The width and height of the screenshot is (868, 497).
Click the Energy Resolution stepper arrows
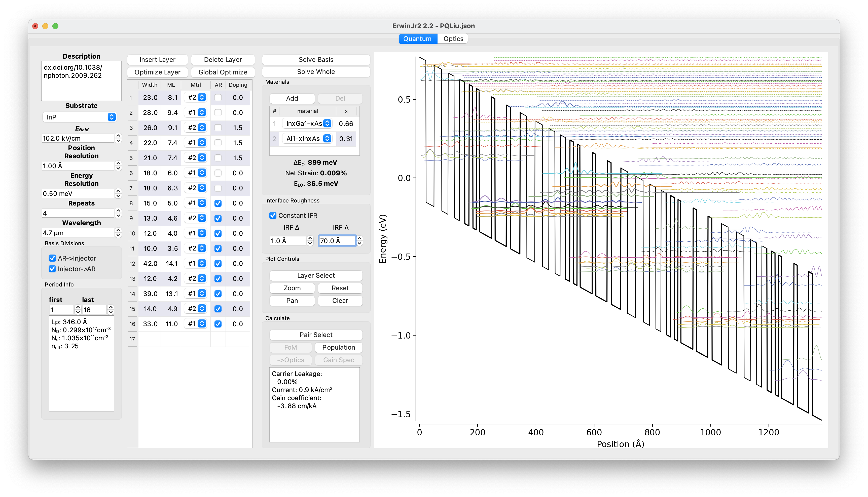118,194
